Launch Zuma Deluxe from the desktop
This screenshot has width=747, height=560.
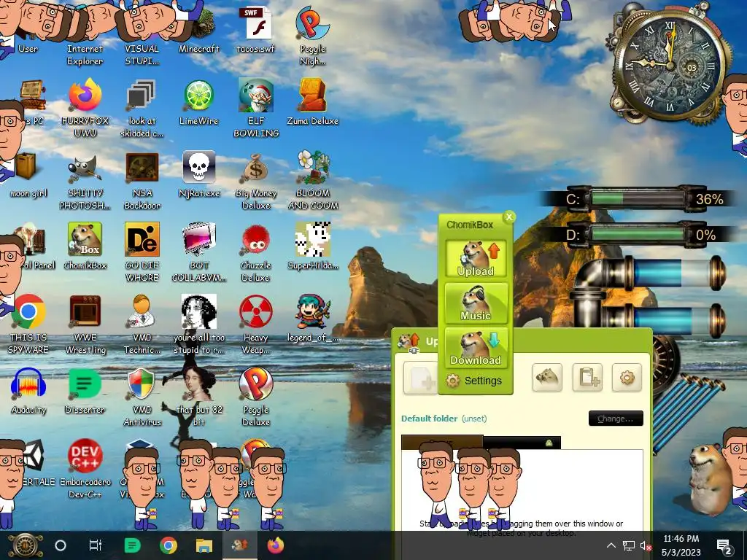click(312, 101)
